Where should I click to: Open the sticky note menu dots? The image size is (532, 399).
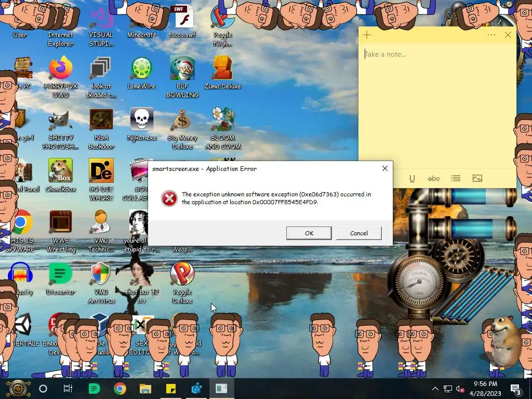click(x=491, y=35)
